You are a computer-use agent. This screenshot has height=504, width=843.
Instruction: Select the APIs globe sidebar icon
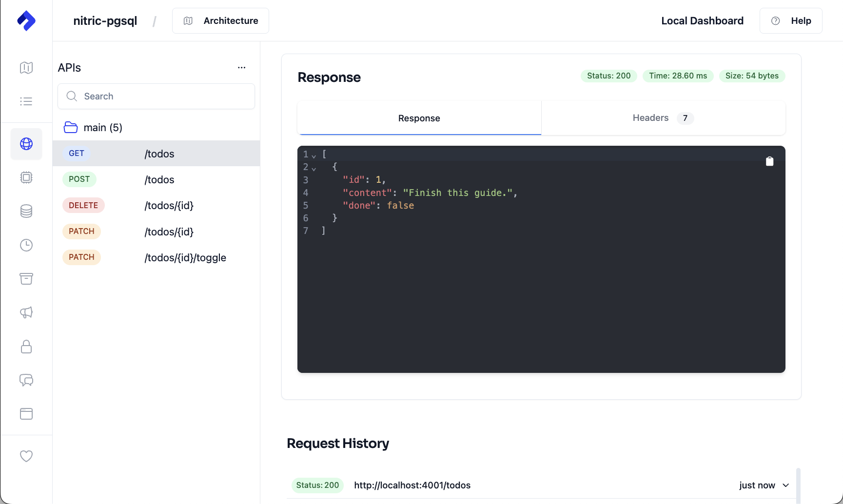click(x=26, y=144)
